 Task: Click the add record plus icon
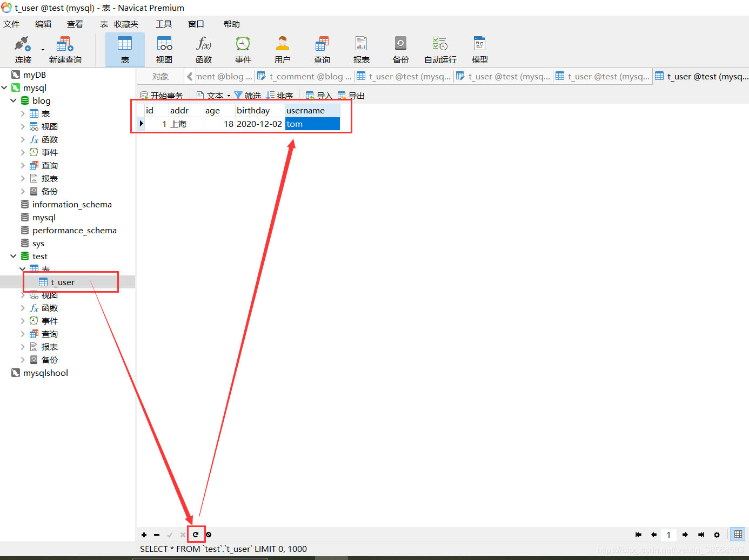(x=144, y=535)
